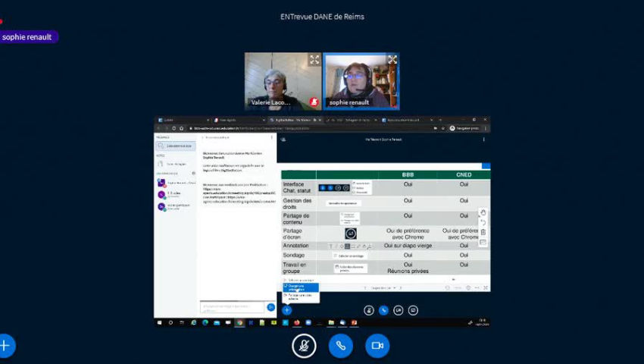This screenshot has height=364, width=644.
Task: Open the public chat in sidebar
Action: click(x=175, y=146)
